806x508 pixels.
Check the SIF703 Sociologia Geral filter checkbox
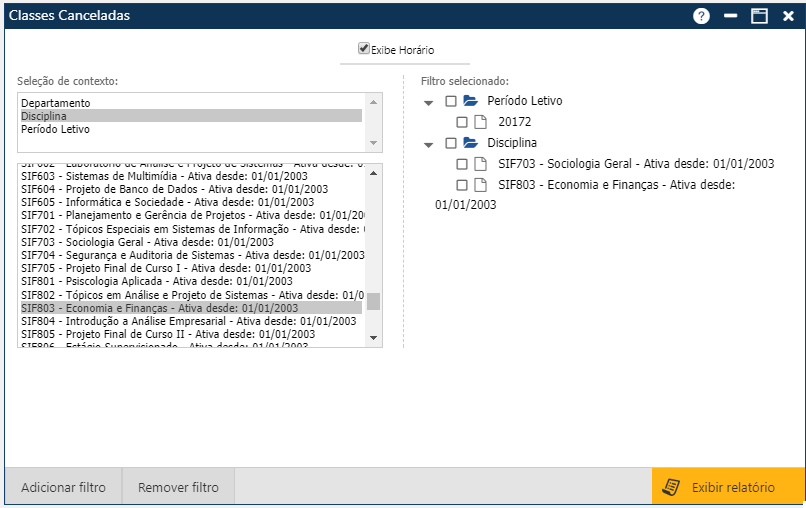[x=462, y=164]
